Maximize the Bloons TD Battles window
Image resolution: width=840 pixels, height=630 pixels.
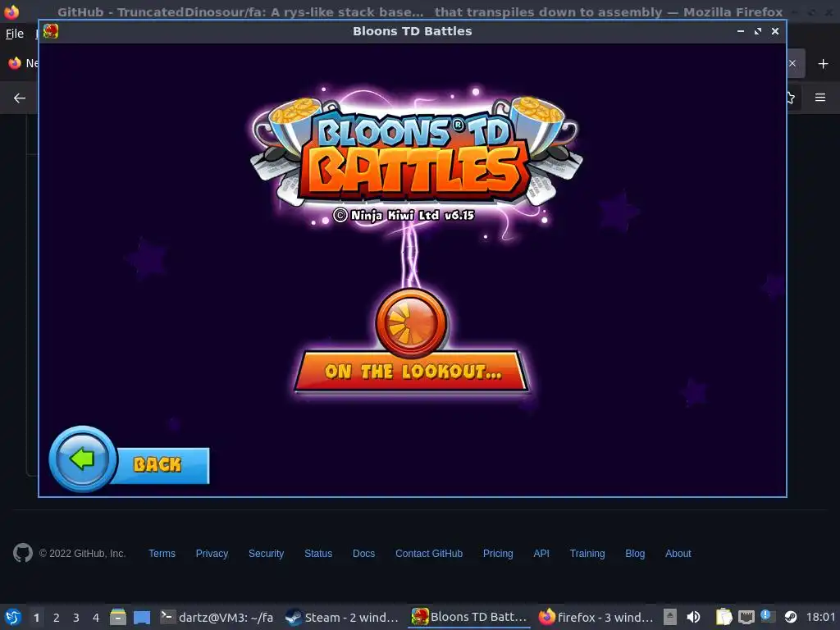pyautogui.click(x=757, y=31)
